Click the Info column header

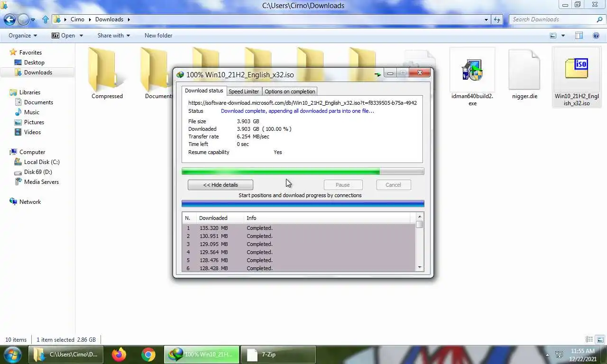pos(328,218)
